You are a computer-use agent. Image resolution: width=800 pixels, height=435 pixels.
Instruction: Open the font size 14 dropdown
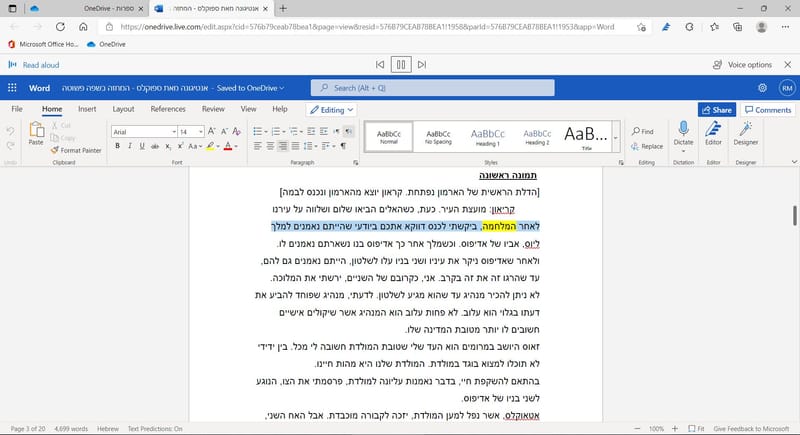coord(201,132)
